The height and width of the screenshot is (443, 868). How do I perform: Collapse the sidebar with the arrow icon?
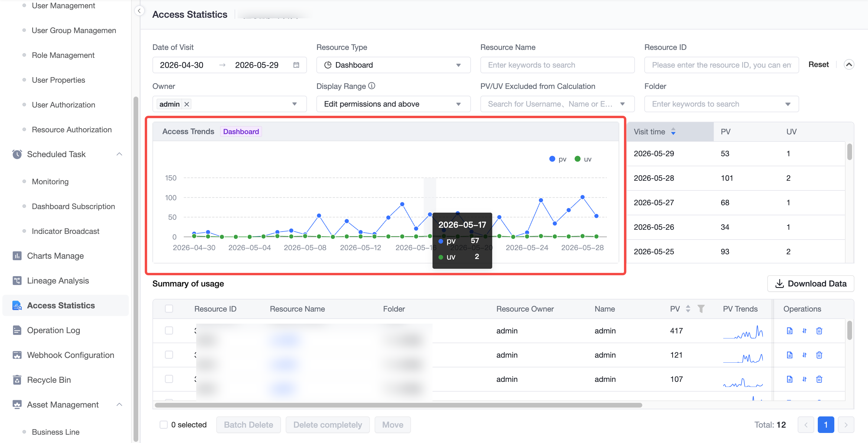tap(139, 11)
